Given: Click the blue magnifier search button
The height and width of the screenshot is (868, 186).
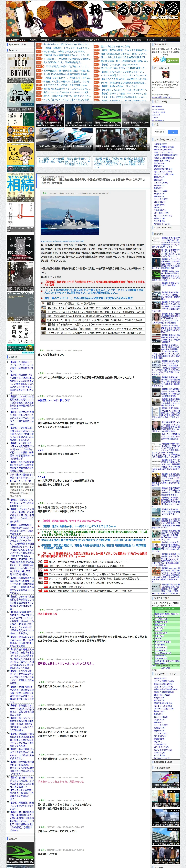Looking at the screenshot, I should point(173,132).
